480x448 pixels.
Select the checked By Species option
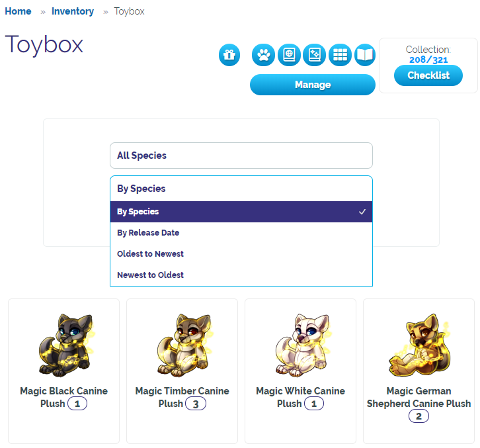click(x=241, y=212)
